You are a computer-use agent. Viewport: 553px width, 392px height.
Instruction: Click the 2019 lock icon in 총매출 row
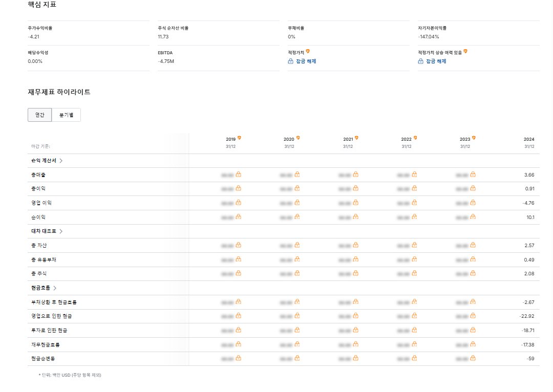click(239, 174)
